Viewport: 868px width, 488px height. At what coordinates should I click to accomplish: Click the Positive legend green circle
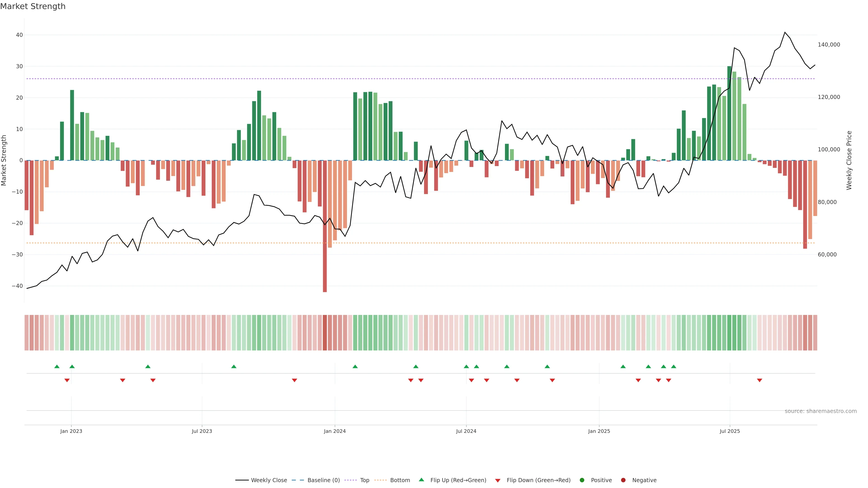(582, 480)
